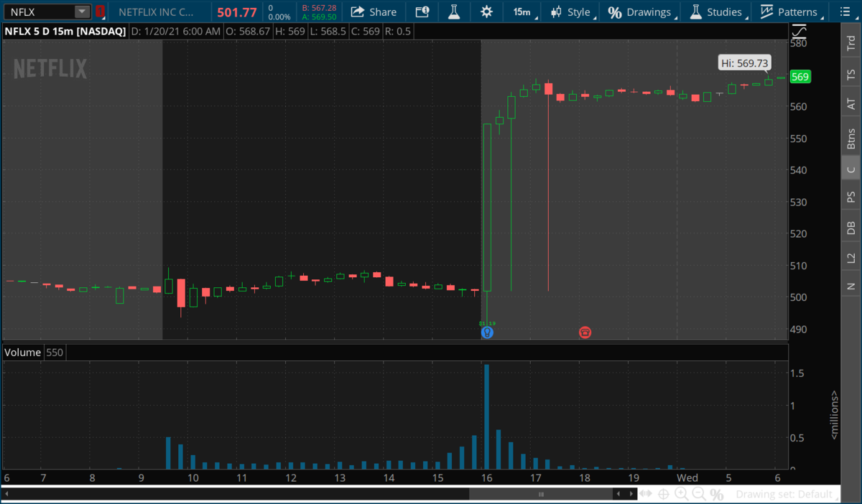Open the NFLX symbol dropdown arrow
Screen dimensions: 862x504
(x=82, y=11)
